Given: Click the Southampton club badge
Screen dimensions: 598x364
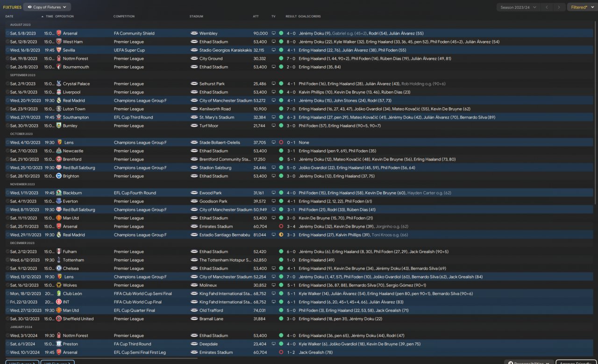Looking at the screenshot, I should [58, 117].
